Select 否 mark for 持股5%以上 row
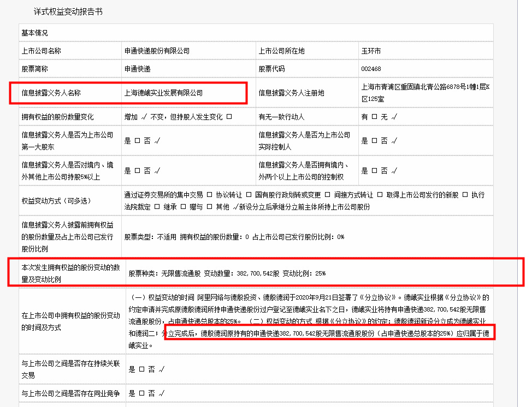532x407 pixels. click(157, 170)
